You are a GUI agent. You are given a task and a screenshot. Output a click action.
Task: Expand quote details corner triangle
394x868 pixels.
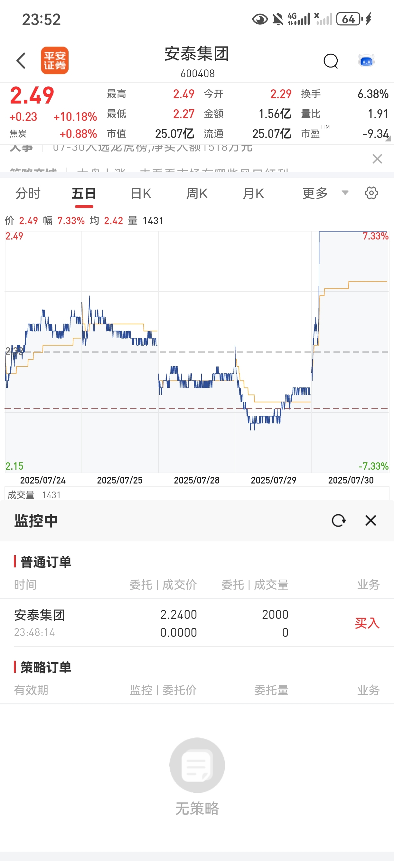[388, 138]
